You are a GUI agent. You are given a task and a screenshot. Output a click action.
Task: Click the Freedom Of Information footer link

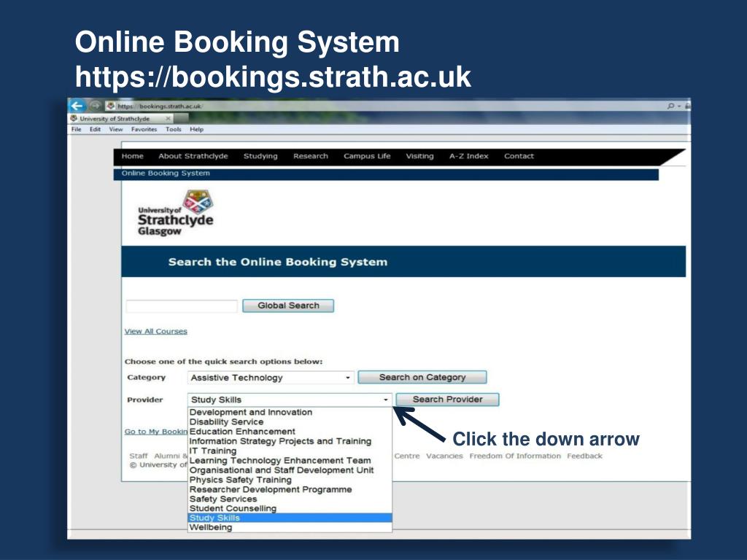click(515, 456)
